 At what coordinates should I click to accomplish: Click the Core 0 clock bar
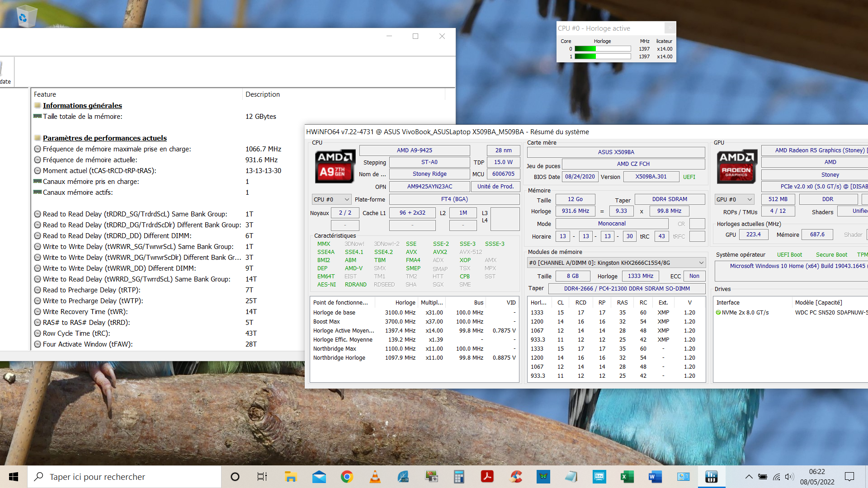[x=603, y=49]
